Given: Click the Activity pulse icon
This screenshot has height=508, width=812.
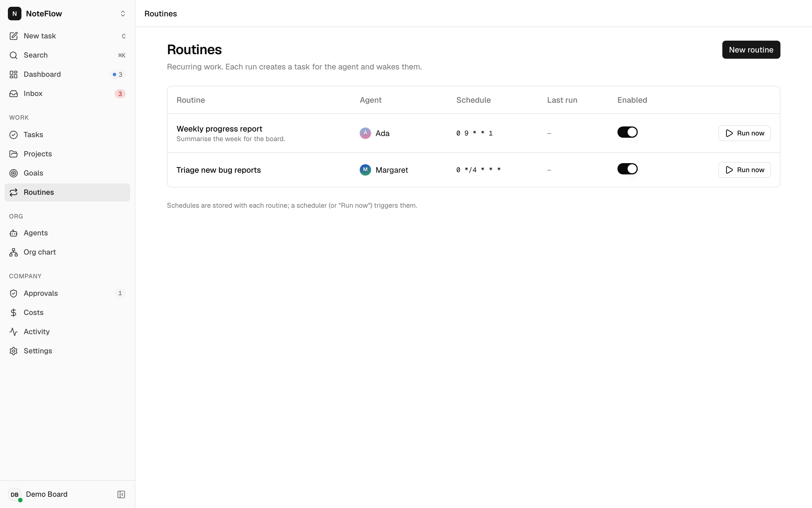Looking at the screenshot, I should pos(14,332).
